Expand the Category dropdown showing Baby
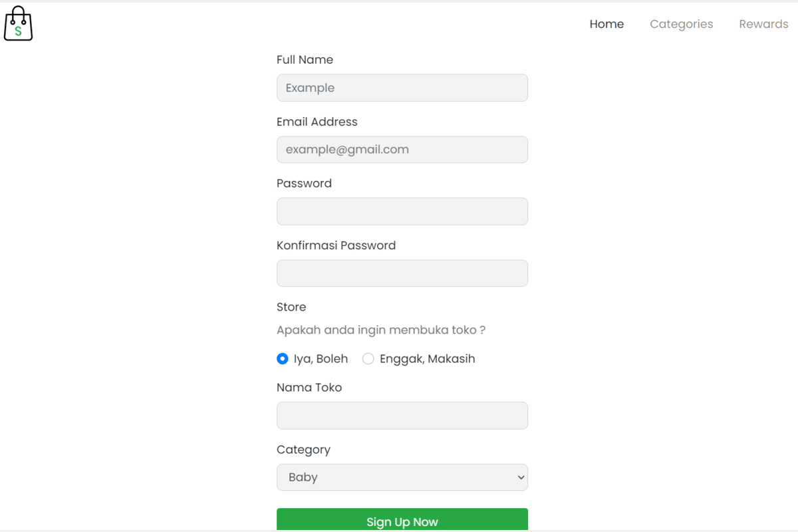The image size is (798, 532). (x=402, y=477)
